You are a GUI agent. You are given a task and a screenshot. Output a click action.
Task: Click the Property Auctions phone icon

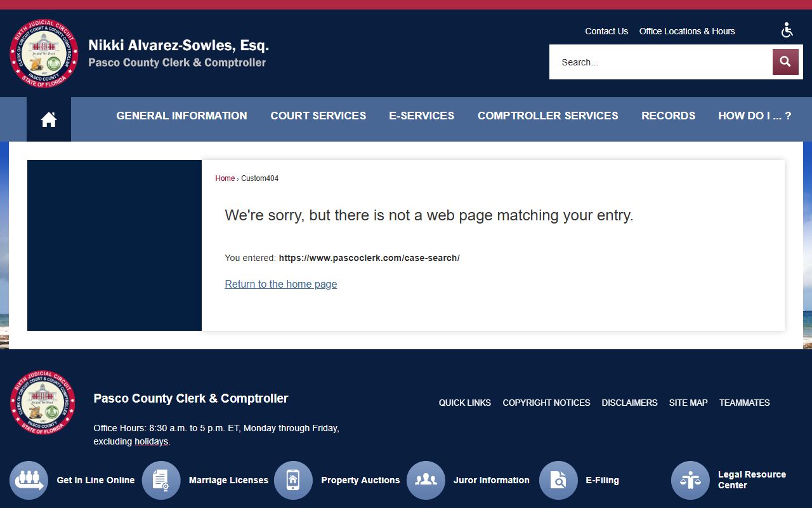(x=293, y=480)
